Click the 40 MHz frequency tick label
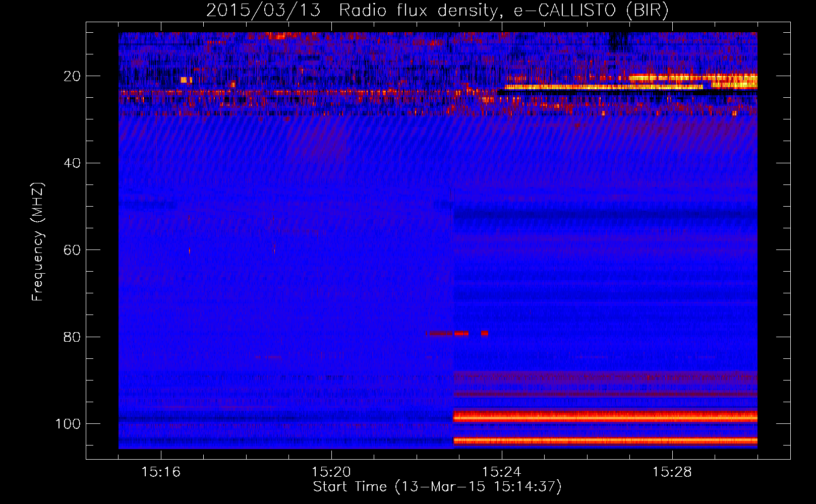The height and width of the screenshot is (504, 816). 73,163
